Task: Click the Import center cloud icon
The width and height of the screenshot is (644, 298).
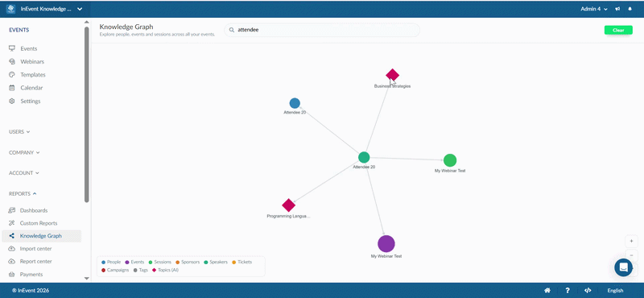Action: click(11, 249)
